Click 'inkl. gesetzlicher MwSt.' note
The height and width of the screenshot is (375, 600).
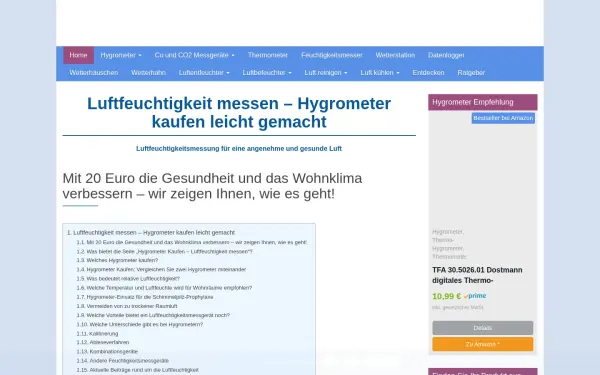(458, 307)
